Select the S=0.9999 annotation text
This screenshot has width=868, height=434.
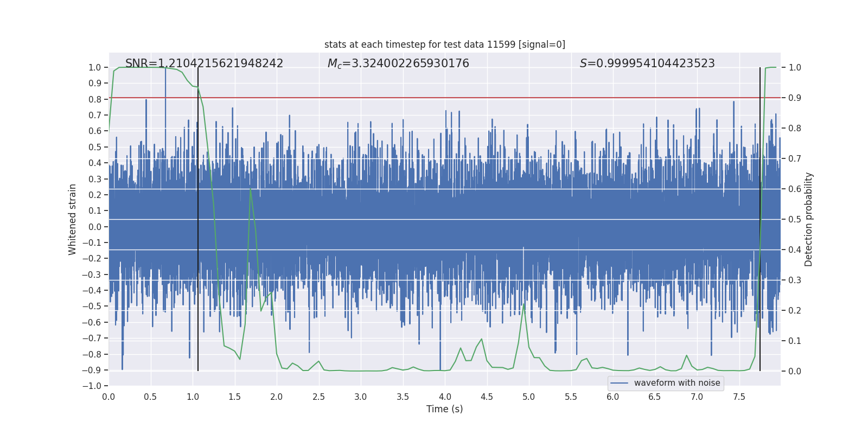tap(647, 63)
